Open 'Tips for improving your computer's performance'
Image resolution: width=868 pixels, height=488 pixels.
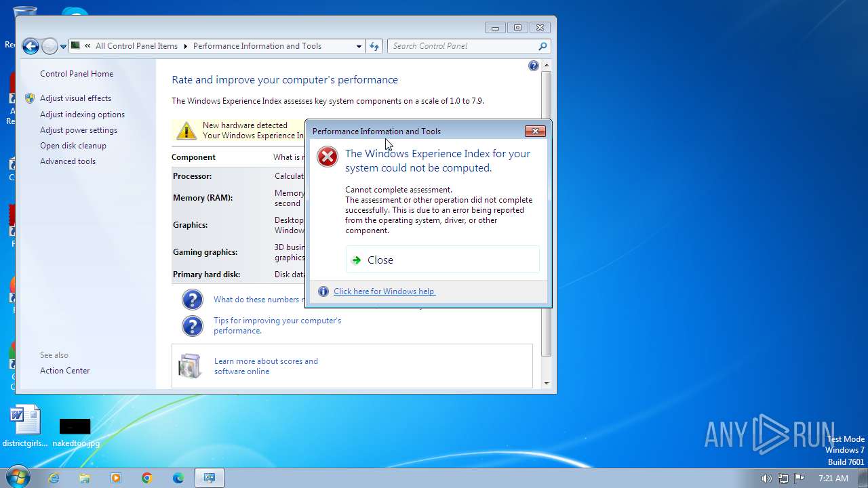point(277,325)
